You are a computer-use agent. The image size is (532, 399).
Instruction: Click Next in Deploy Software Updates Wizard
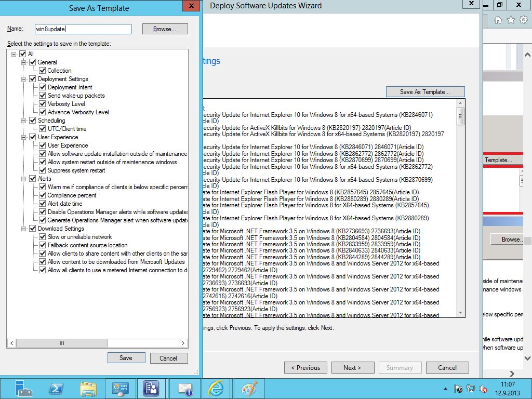coord(353,367)
